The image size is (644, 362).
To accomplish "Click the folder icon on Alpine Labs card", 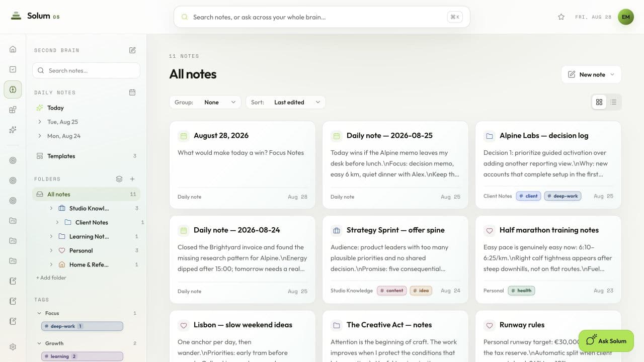I will point(489,136).
